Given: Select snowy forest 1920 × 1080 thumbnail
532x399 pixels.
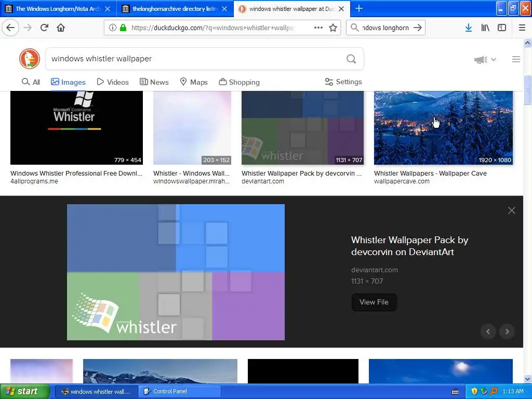Looking at the screenshot, I should (443, 128).
